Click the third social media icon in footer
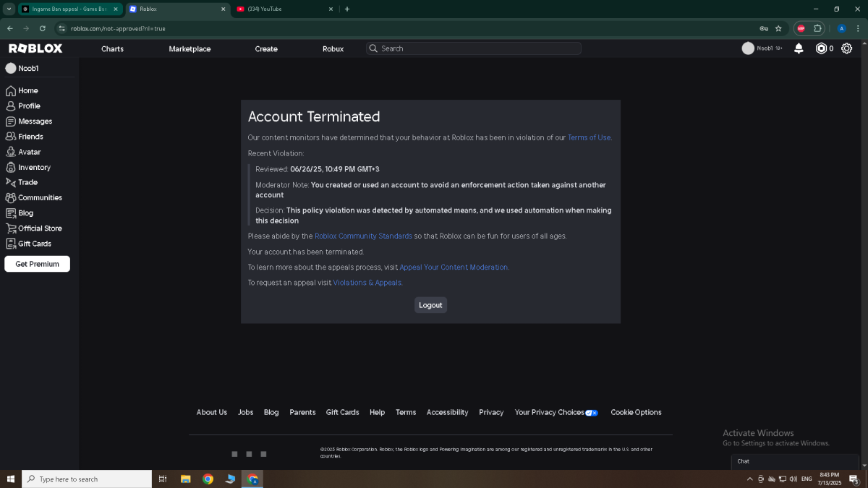Image resolution: width=868 pixels, height=488 pixels. (263, 454)
